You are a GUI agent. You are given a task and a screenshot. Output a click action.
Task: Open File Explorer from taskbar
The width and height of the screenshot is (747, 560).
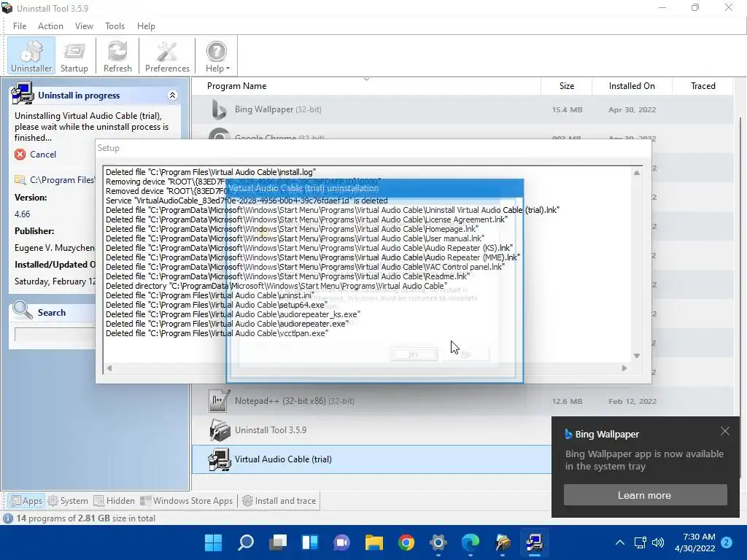(374, 542)
